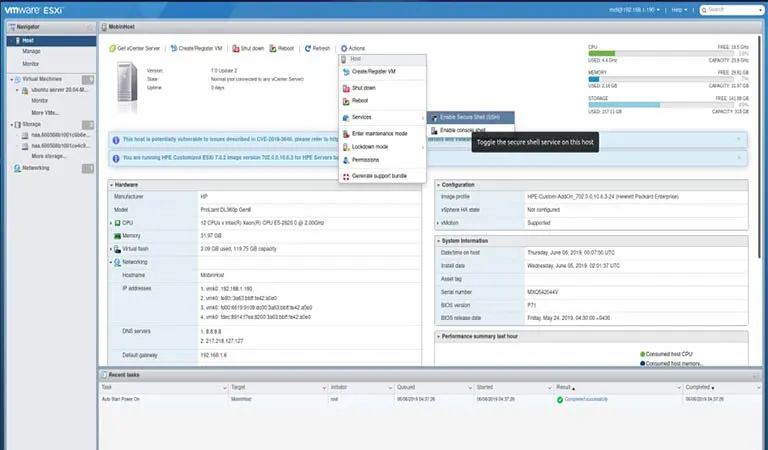
Task: Click the Networking count badge
Action: pos(88,169)
